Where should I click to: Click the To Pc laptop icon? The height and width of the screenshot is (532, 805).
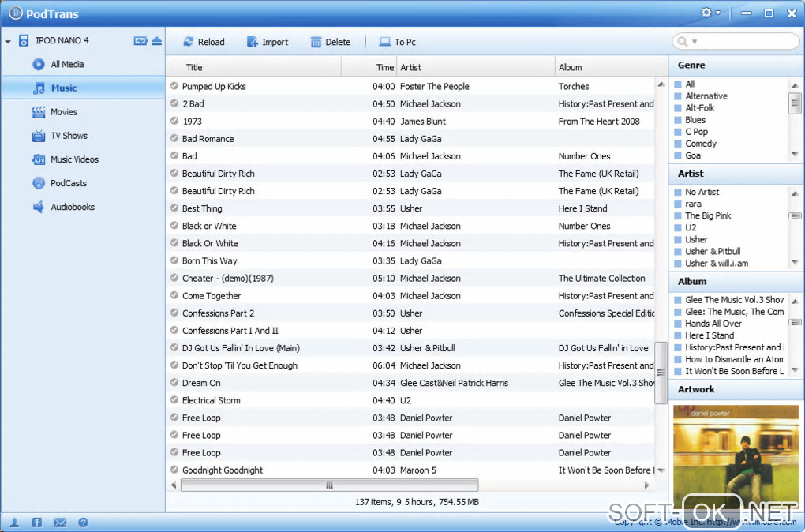point(384,42)
